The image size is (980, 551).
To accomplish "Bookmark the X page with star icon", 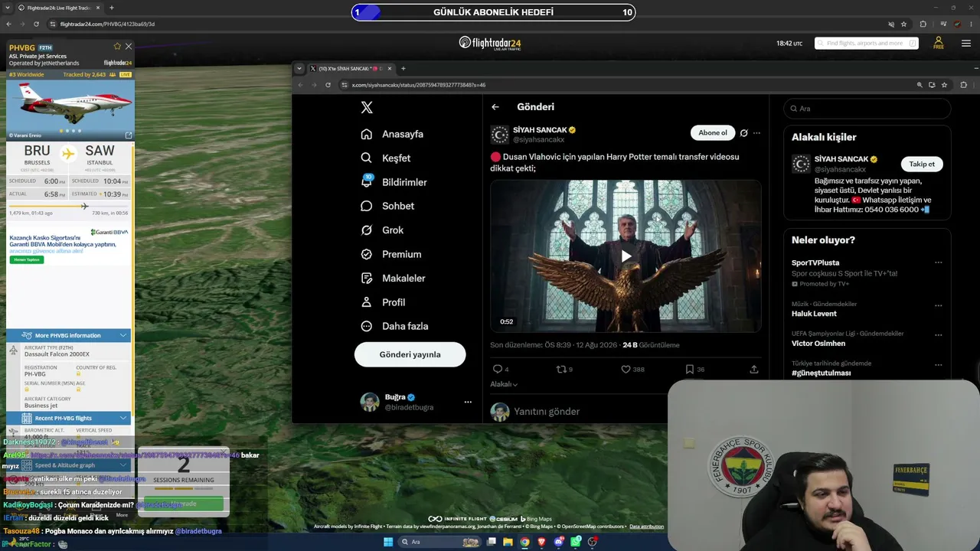I will click(944, 85).
